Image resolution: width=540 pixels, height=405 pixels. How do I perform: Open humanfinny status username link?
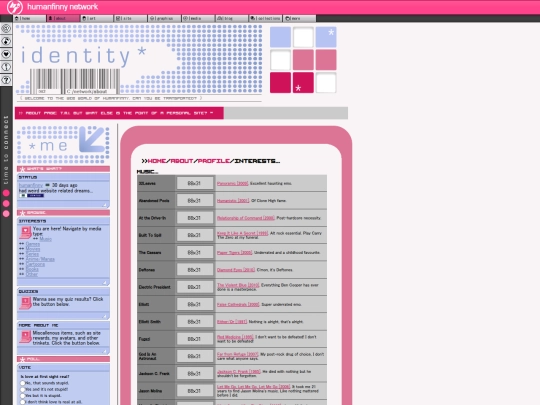31,185
